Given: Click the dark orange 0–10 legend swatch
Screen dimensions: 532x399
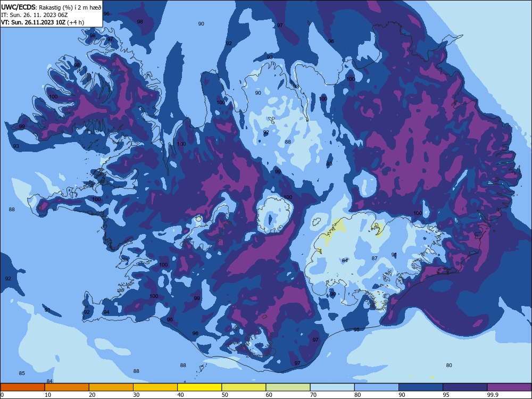Looking at the screenshot, I should pos(22,387).
